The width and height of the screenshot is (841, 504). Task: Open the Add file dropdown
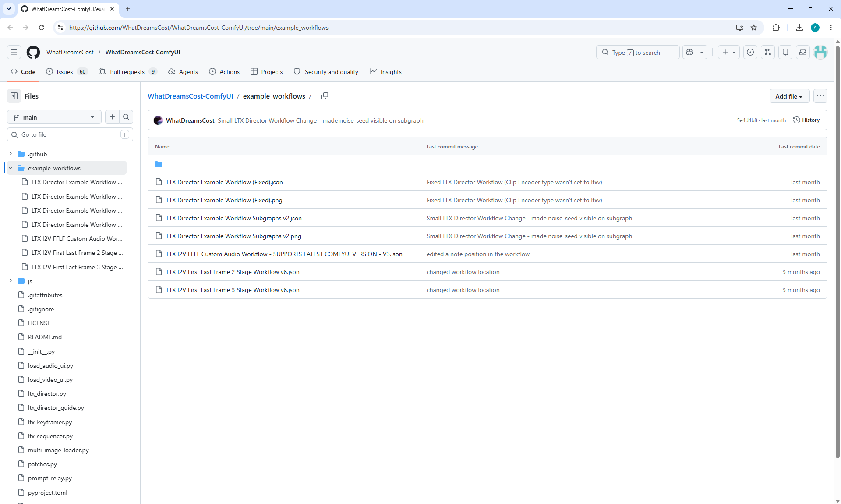click(789, 96)
